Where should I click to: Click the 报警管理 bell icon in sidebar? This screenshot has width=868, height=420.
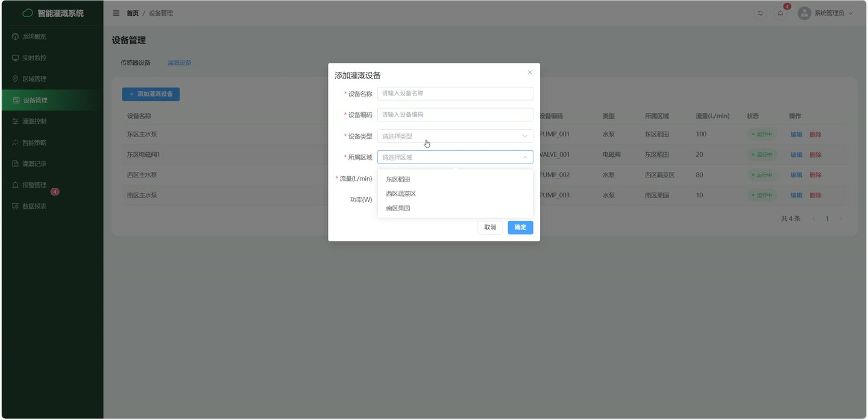pyautogui.click(x=16, y=185)
